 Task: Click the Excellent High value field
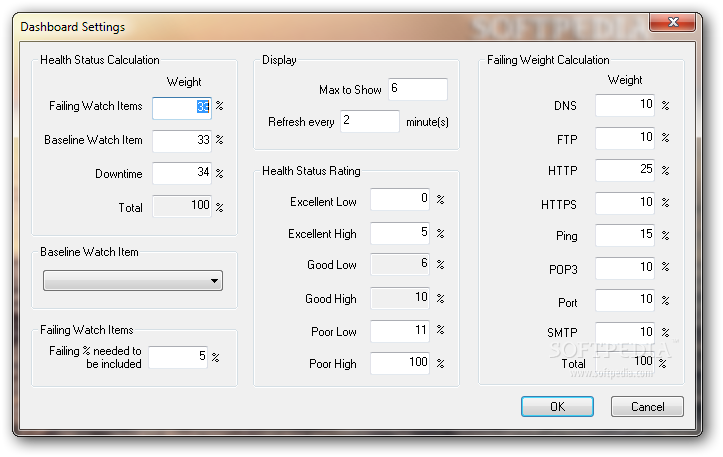point(400,233)
